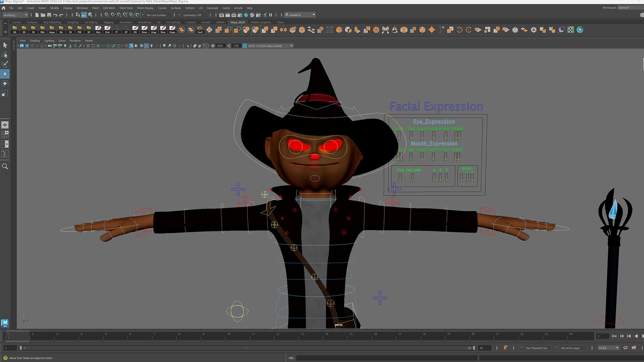Viewport: 644px width, 362px height.
Task: Go to start of playback range
Action: tap(614, 336)
